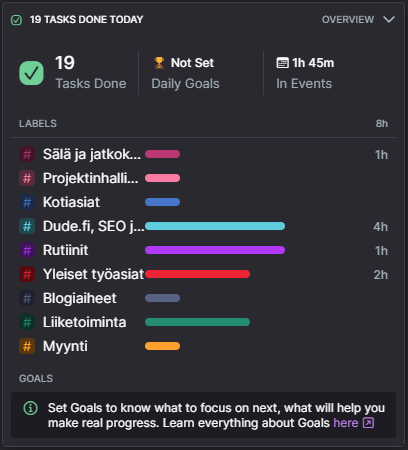Click the pink hash icon for Projektinhalli...

[x=27, y=178]
